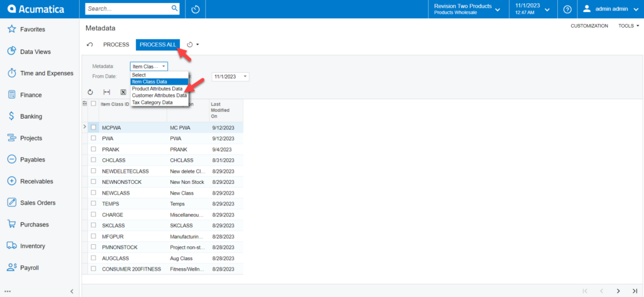Open the schedule dropdown arrow

(197, 45)
